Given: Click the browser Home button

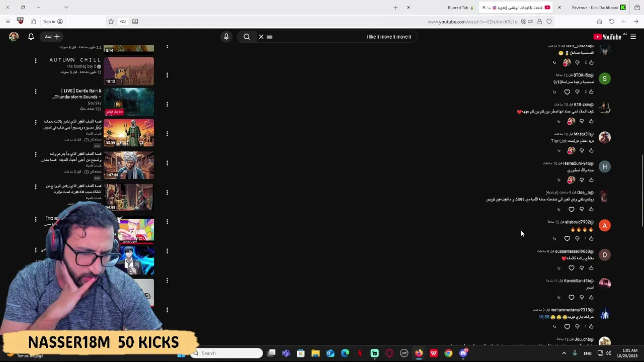Looking at the screenshot, I should click(599, 22).
